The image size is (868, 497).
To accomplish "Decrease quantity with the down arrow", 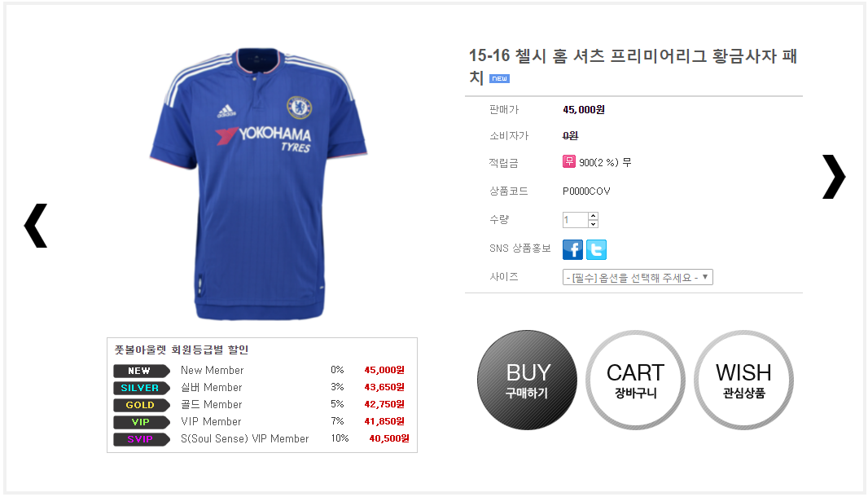I will pos(593,224).
